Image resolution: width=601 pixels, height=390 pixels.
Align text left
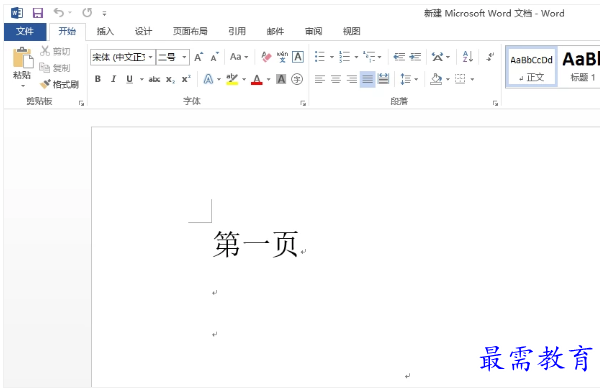pos(320,79)
